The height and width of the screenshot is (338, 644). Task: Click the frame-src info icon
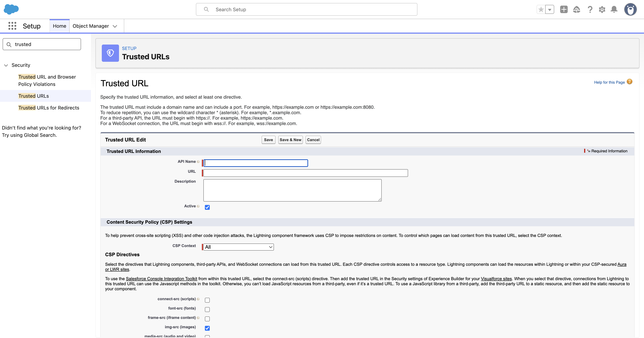click(198, 318)
